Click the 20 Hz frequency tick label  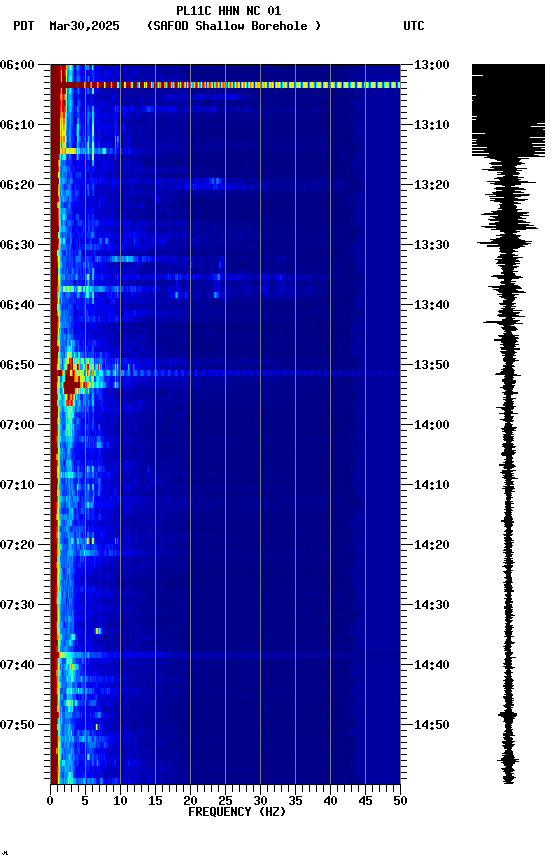point(191,801)
